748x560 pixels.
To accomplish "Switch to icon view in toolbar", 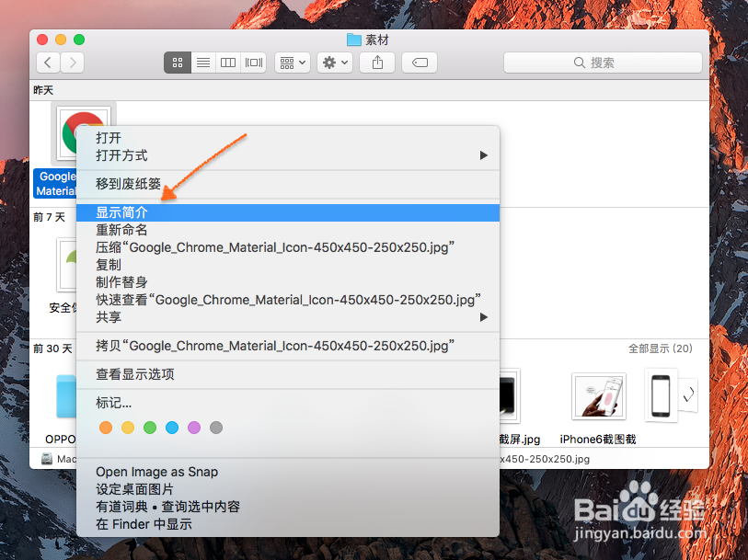I will pos(177,63).
